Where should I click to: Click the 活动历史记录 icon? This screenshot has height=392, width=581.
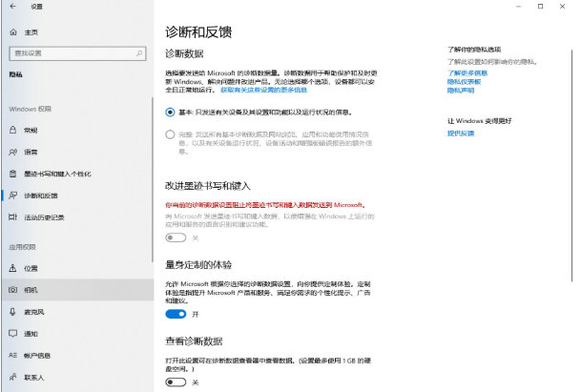coord(13,217)
